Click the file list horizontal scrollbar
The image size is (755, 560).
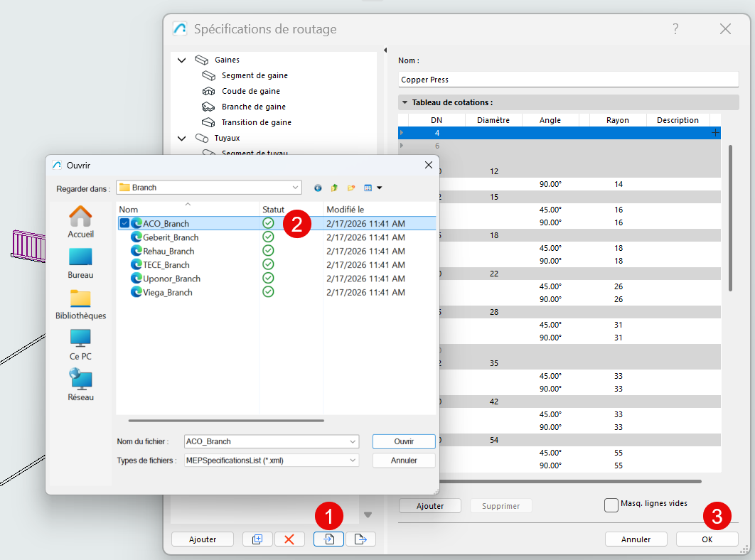click(226, 421)
